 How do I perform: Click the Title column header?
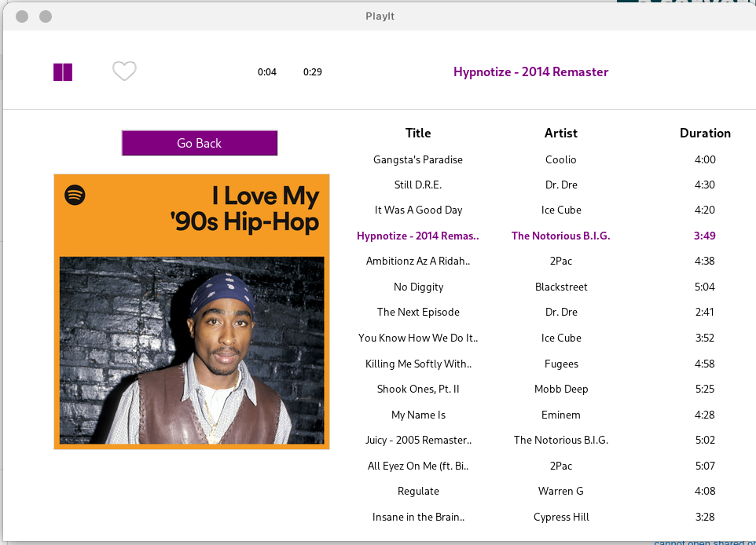418,133
